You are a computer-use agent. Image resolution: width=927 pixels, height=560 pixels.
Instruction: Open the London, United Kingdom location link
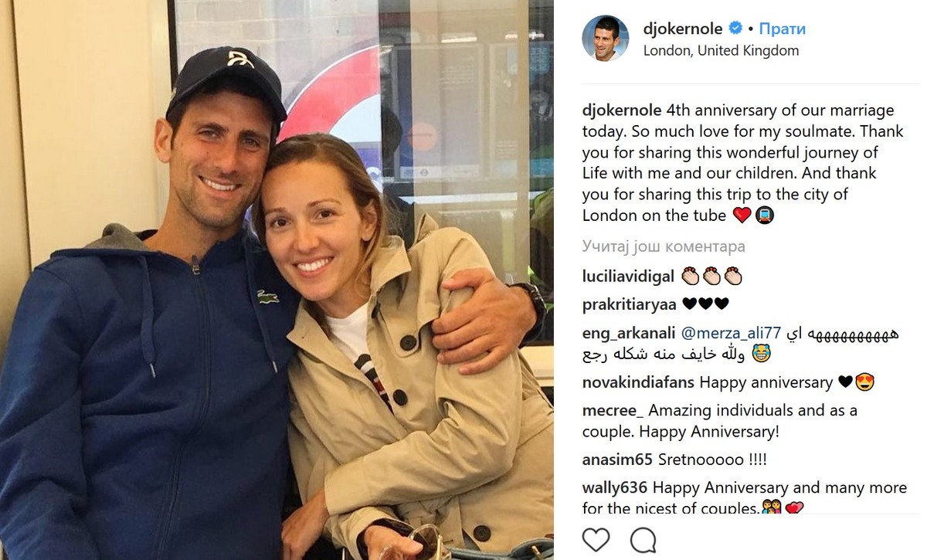tap(721, 51)
